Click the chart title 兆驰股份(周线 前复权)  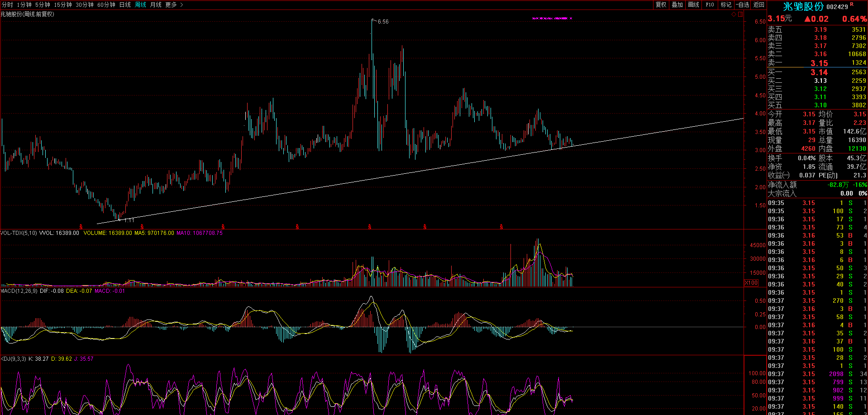point(27,14)
